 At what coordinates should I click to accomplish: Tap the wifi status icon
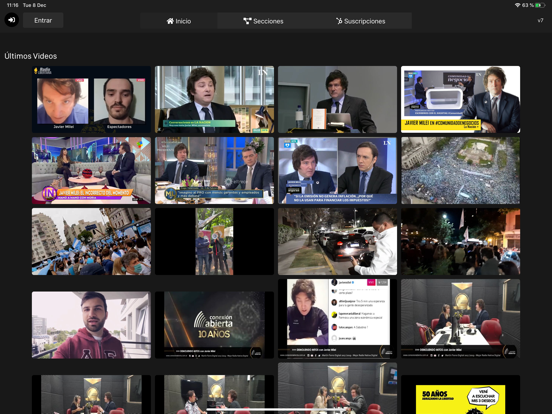pos(517,5)
